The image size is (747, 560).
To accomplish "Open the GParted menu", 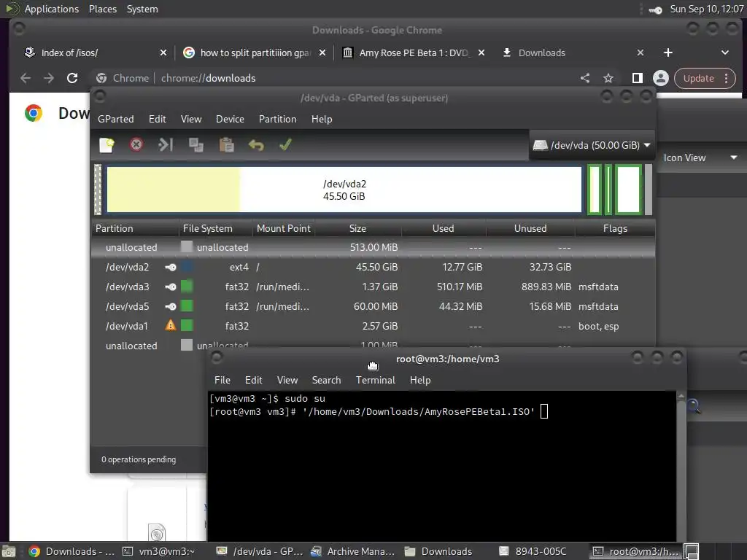I will (x=116, y=119).
